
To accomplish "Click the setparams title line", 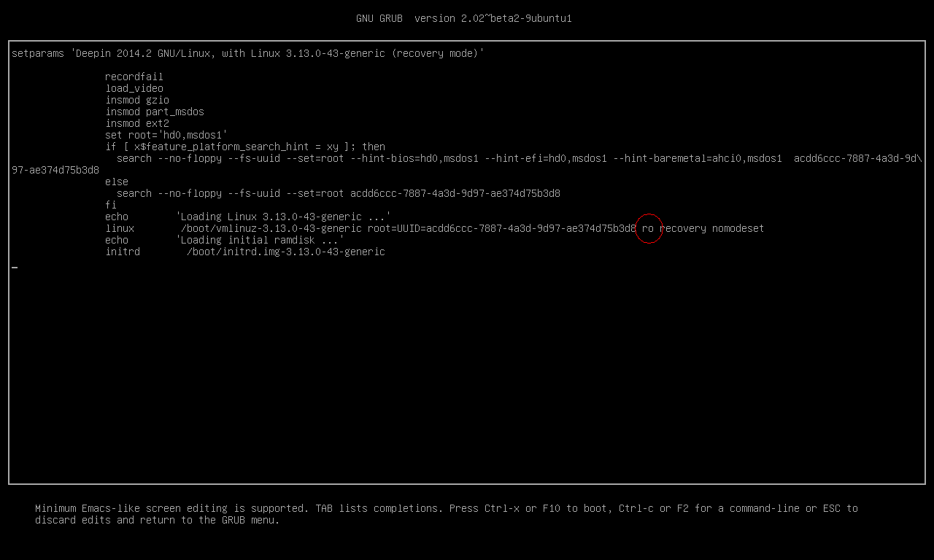I will click(248, 53).
